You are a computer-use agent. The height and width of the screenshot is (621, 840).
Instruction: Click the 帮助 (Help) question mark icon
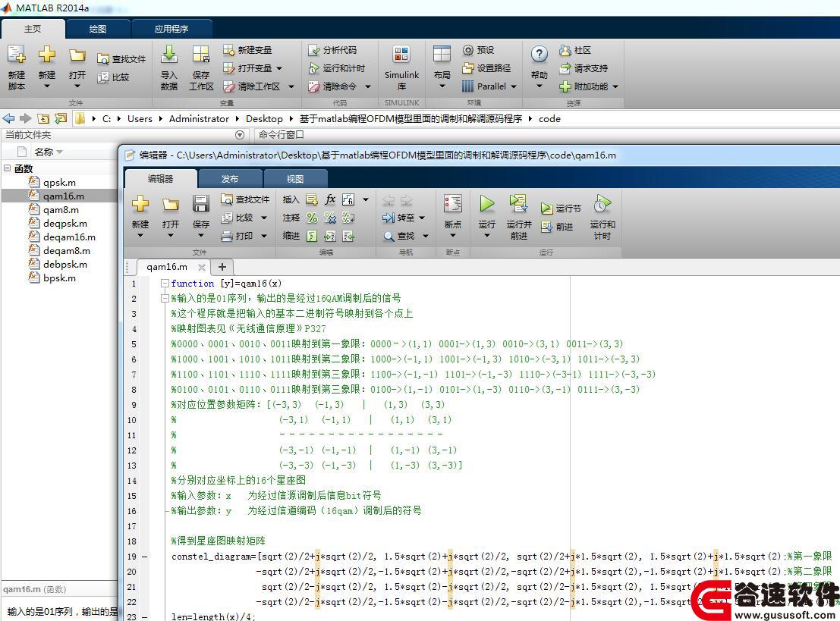pyautogui.click(x=539, y=54)
